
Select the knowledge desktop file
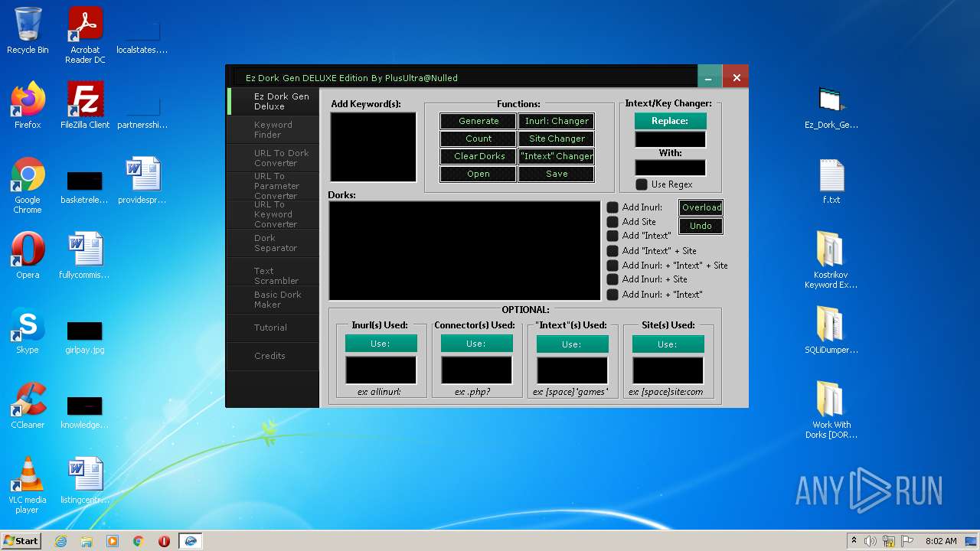click(x=85, y=412)
